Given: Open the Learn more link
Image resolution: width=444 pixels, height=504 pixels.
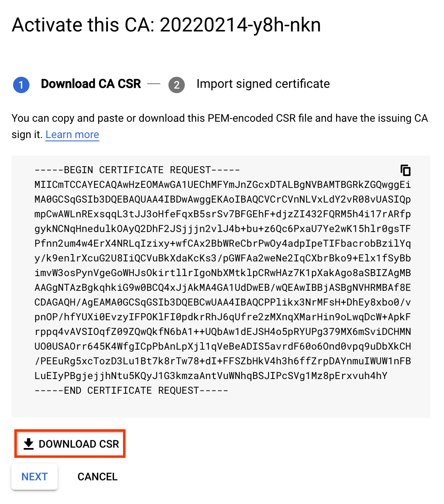Looking at the screenshot, I should coord(72,135).
